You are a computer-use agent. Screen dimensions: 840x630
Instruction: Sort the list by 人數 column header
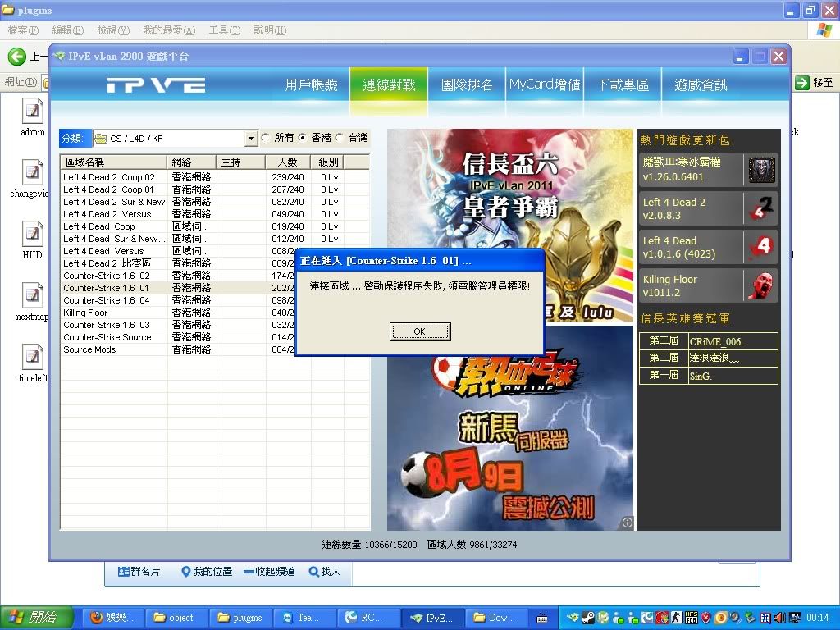pyautogui.click(x=287, y=162)
